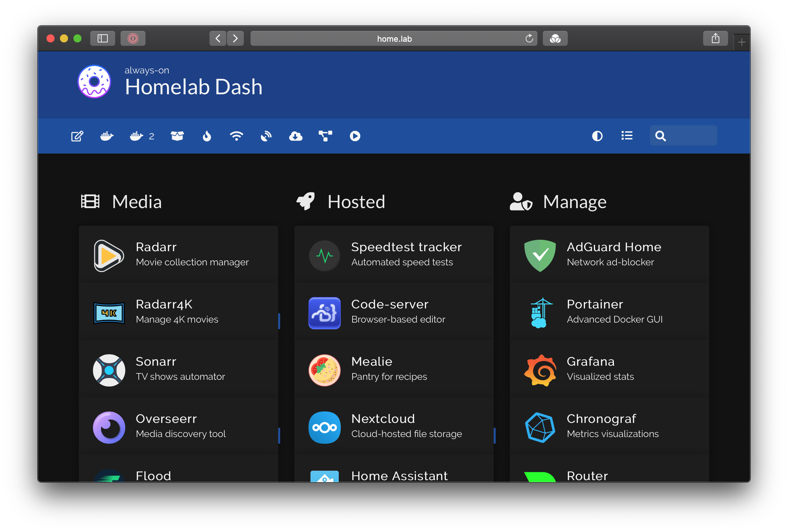The width and height of the screenshot is (788, 532).
Task: Click the edit pencil icon in navbar
Action: tap(77, 136)
